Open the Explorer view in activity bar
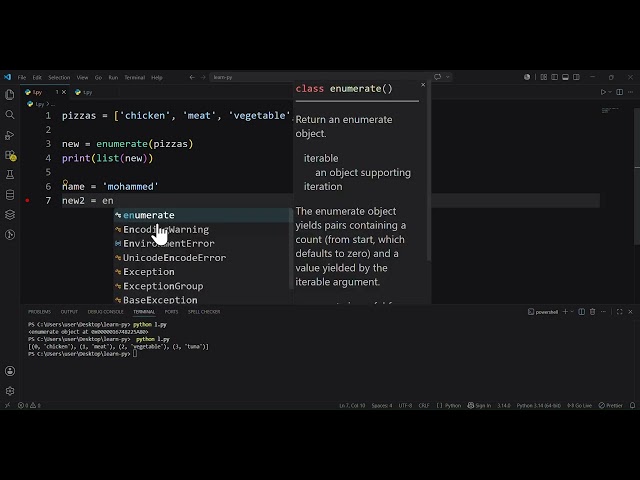Screen dimensions: 640x480 pyautogui.click(x=10, y=95)
